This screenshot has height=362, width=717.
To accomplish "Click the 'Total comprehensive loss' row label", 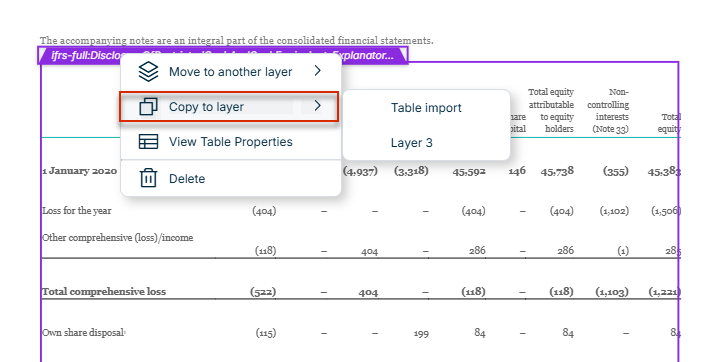I will (104, 292).
